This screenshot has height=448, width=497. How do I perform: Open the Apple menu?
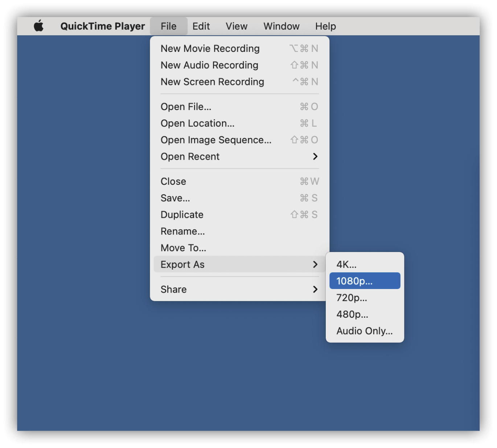(39, 26)
